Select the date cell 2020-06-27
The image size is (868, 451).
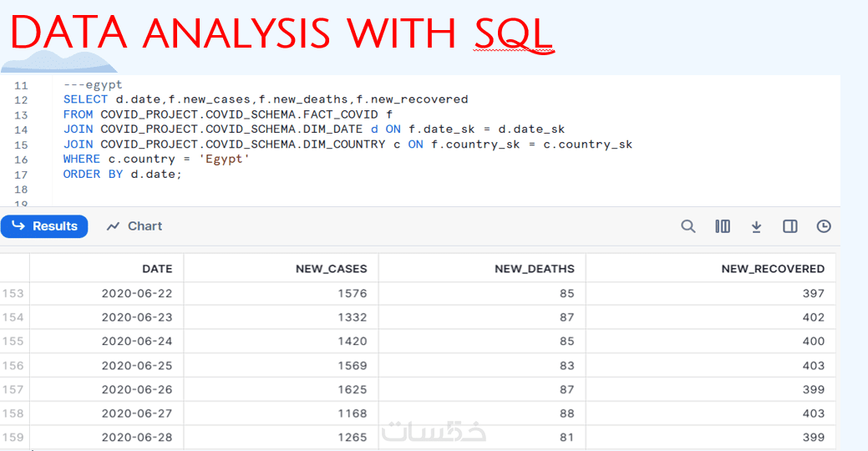pos(137,413)
